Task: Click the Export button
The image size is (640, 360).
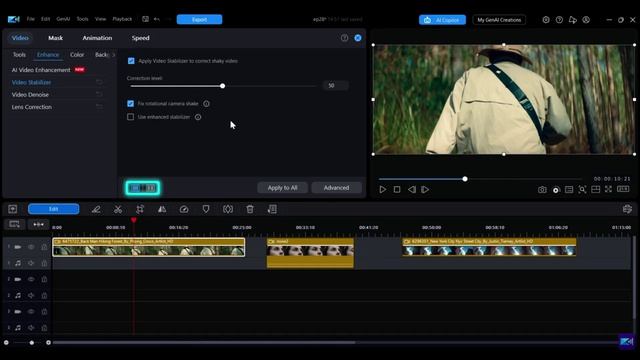Action: coord(199,19)
